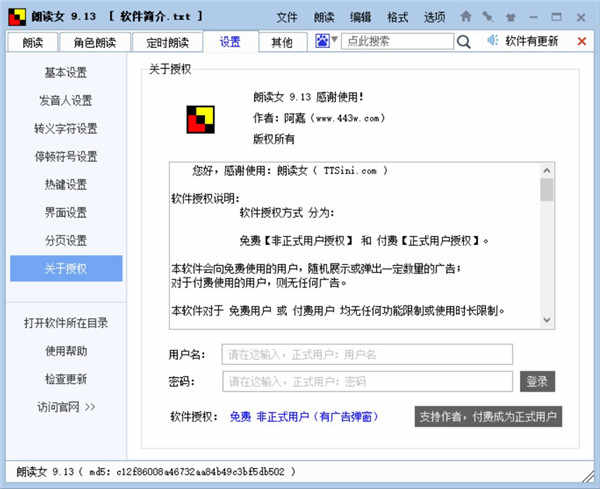Click 打开软件所在目录

66,323
